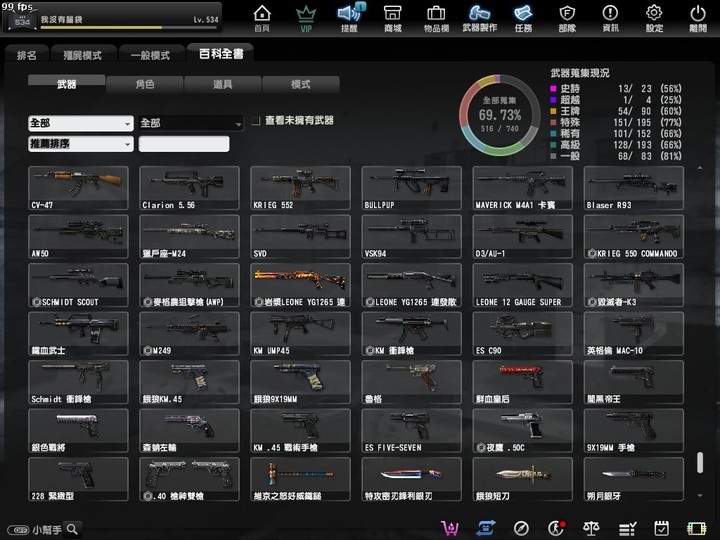
Task: Click the 任務 missions icon
Action: click(x=523, y=17)
